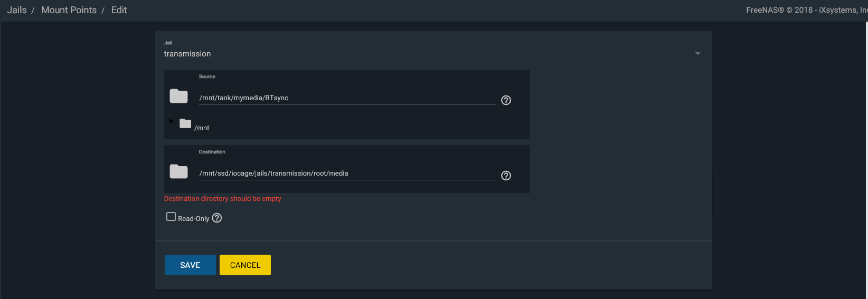Viewport: 868px width, 299px height.
Task: Click into the Destination path field
Action: [346, 173]
